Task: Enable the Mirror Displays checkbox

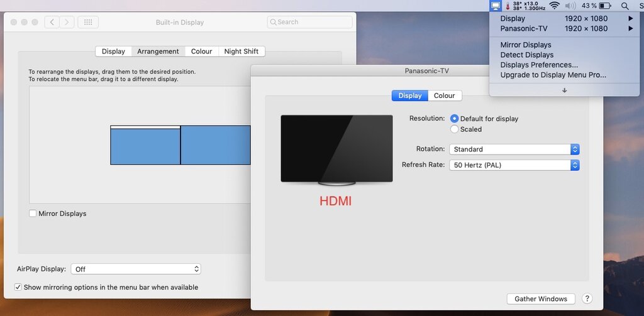Action: click(x=33, y=214)
